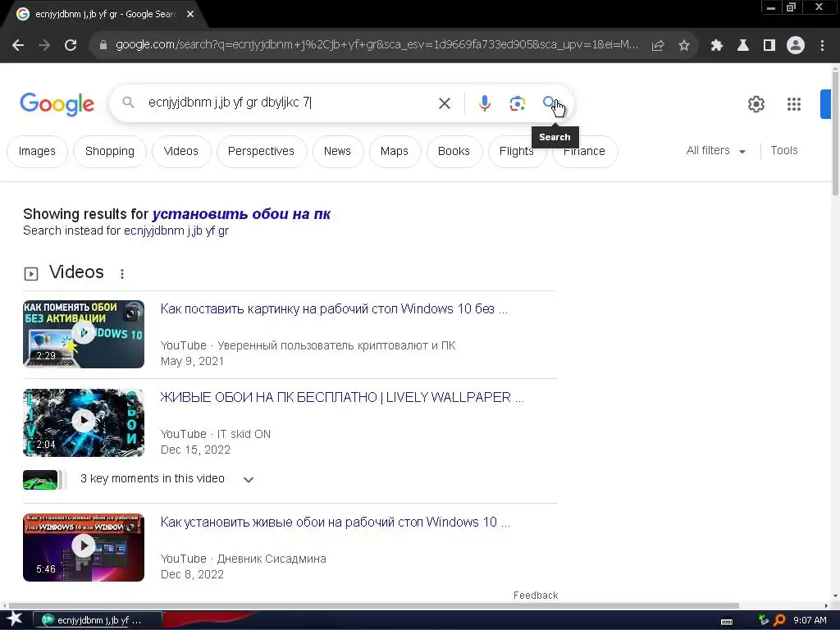Open the Videos section three-dot menu
Screen dimensions: 840x630
122,274
